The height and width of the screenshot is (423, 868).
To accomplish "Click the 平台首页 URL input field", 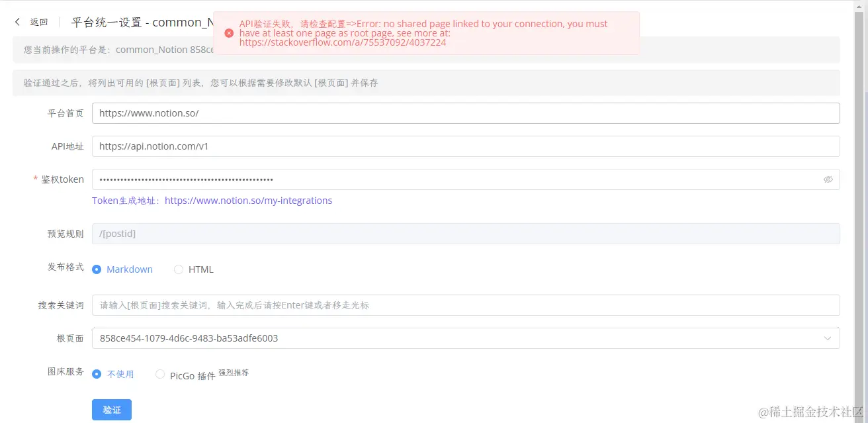I will pyautogui.click(x=463, y=113).
